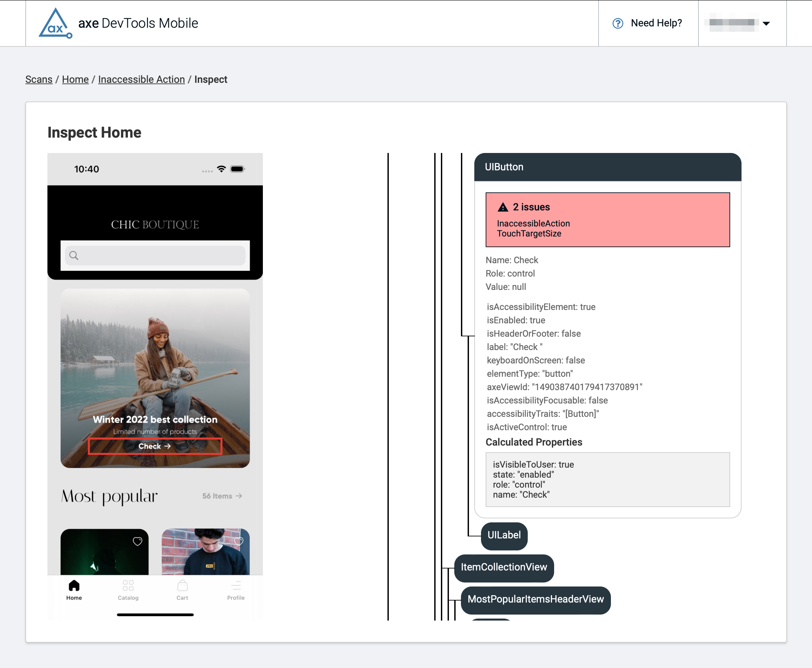Click the warning triangle in issues box
Image resolution: width=812 pixels, height=668 pixels.
pyautogui.click(x=503, y=207)
